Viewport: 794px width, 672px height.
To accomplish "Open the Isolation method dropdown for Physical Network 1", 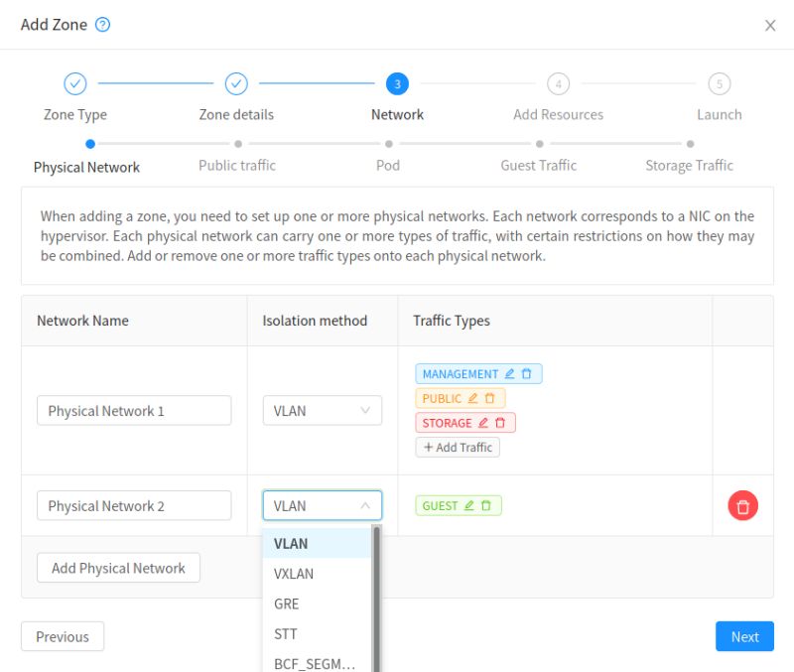I will click(322, 410).
